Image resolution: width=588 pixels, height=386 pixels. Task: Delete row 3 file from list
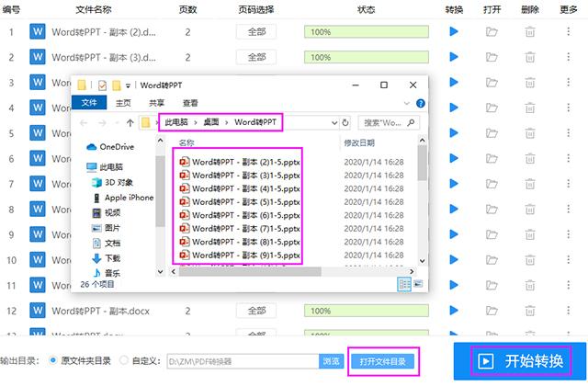530,83
